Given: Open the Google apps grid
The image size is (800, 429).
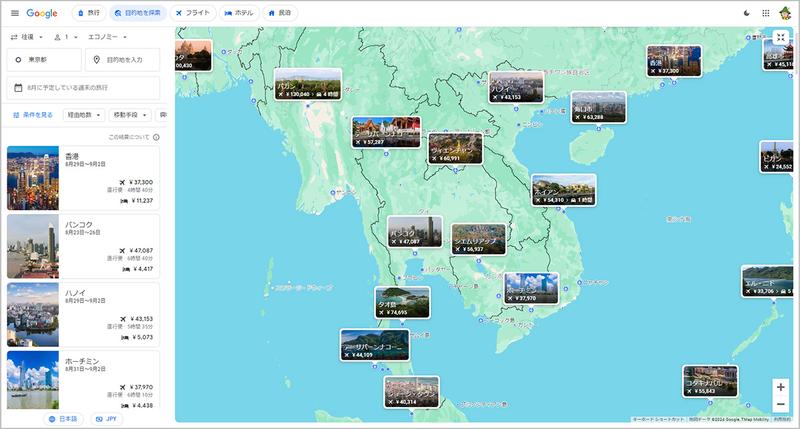Looking at the screenshot, I should (x=766, y=13).
